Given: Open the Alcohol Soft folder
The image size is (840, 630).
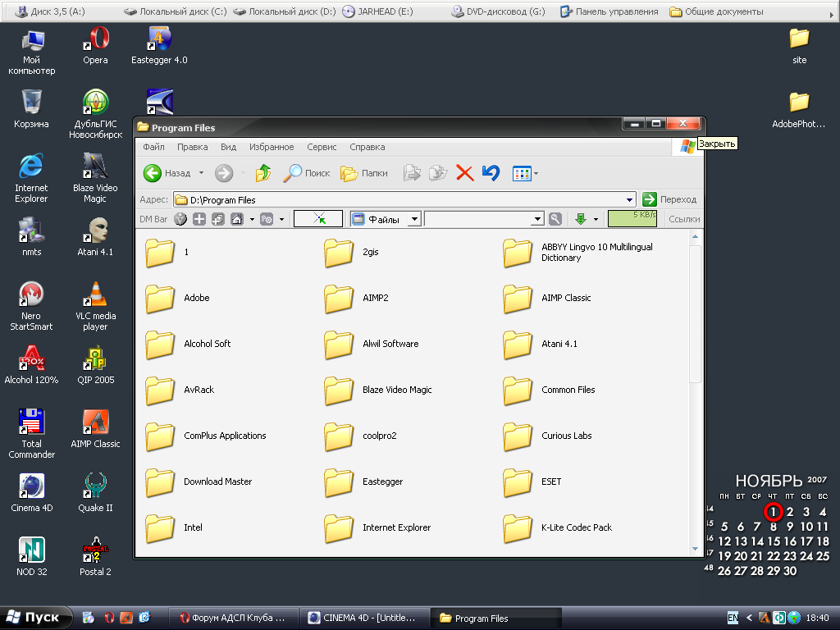Looking at the screenshot, I should (188, 344).
